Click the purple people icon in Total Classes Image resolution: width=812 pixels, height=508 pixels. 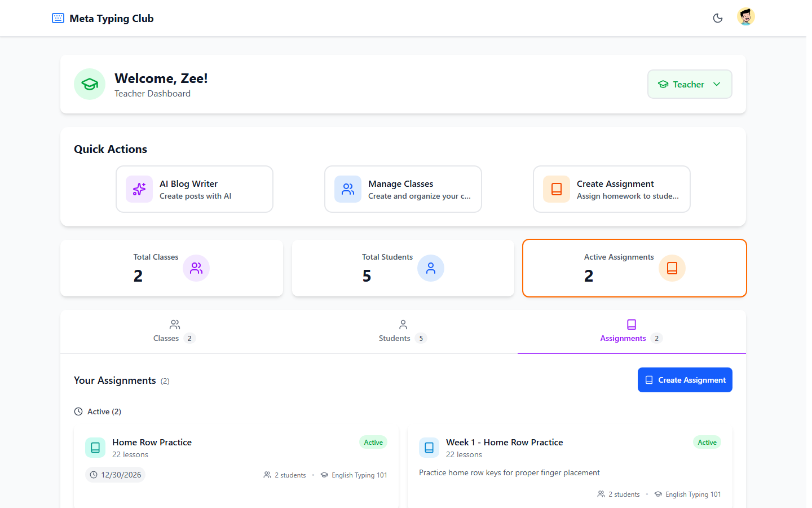[x=196, y=268]
